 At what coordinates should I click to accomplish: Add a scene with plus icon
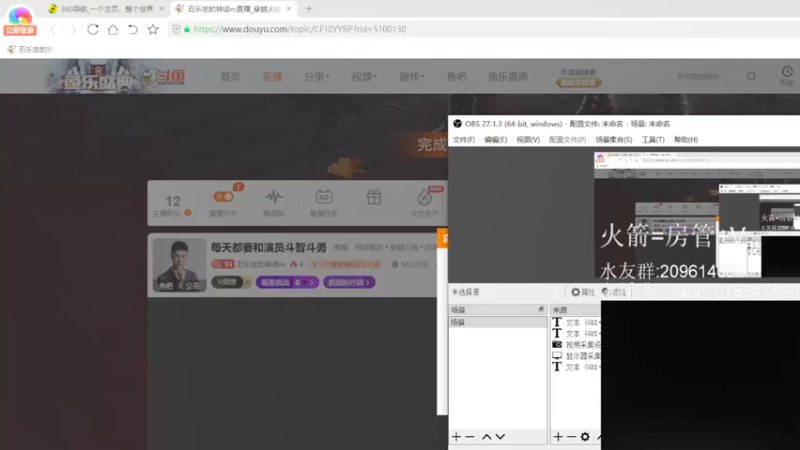456,437
